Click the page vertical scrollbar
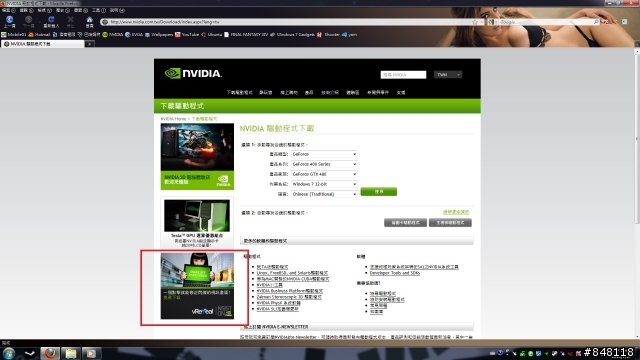The width and height of the screenshot is (640, 360). click(637, 194)
